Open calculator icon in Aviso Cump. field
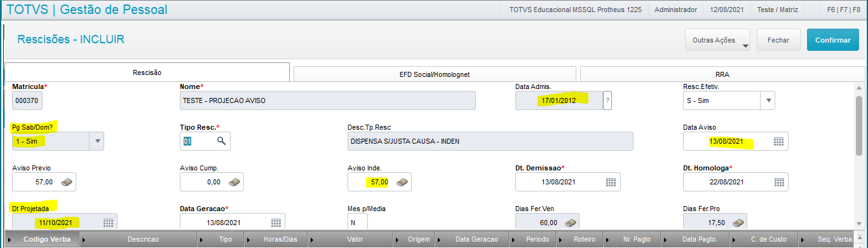This screenshot has width=868, height=248. coord(234,183)
